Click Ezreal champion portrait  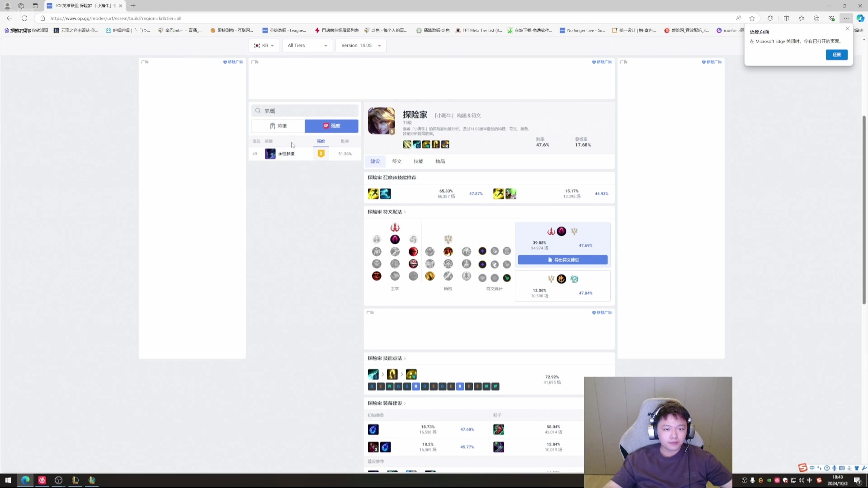381,121
